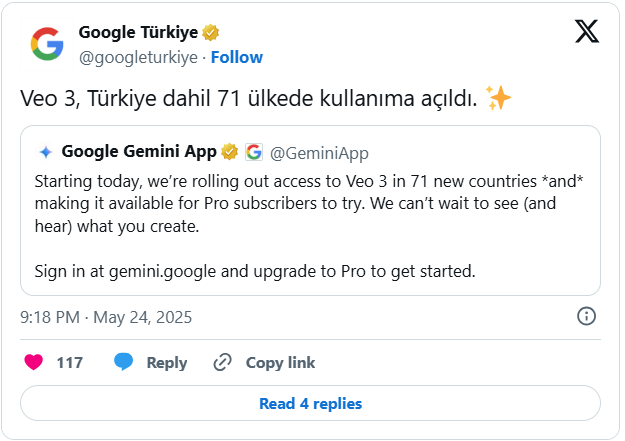Viewport: 625px width, 441px height.
Task: Click the Copy link text
Action: [x=280, y=362]
